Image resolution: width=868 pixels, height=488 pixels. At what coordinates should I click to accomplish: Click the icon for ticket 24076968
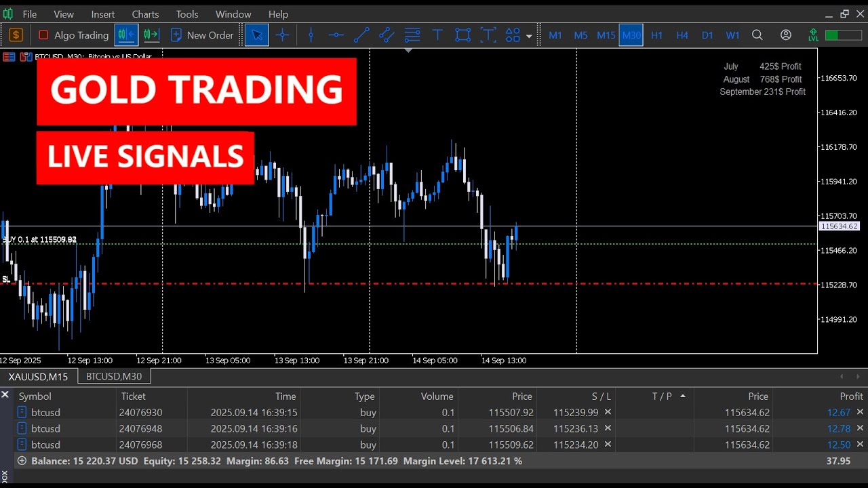click(22, 445)
